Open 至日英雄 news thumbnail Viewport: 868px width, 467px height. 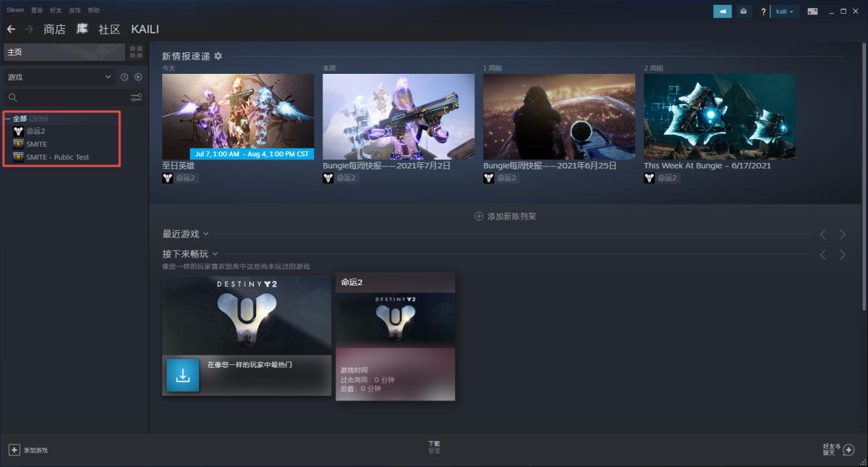coord(238,117)
